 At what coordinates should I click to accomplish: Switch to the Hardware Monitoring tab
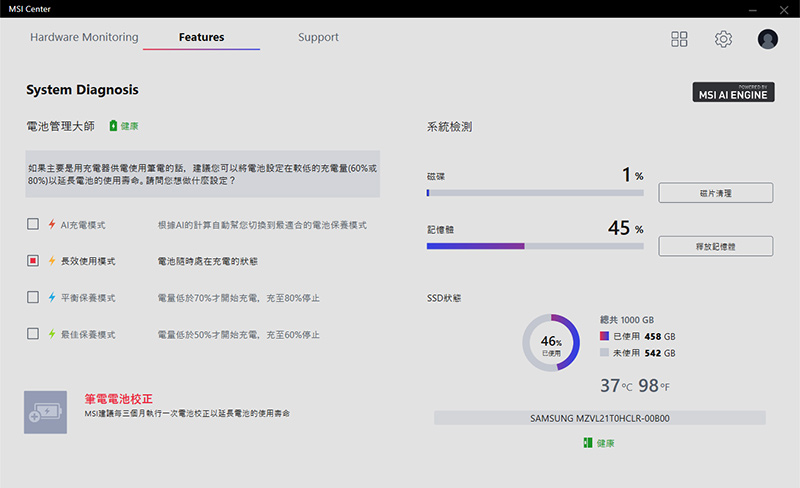[x=84, y=38]
